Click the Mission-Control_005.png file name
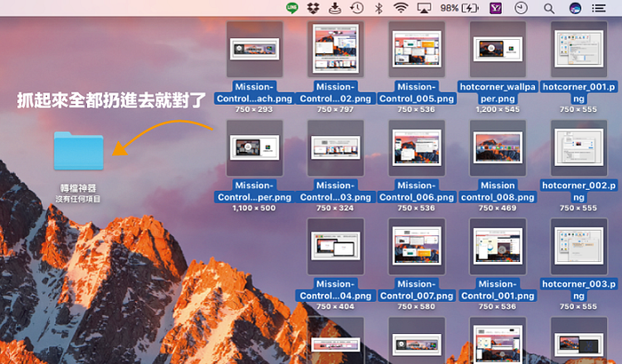Image resolution: width=622 pixels, height=364 pixels. point(417,93)
